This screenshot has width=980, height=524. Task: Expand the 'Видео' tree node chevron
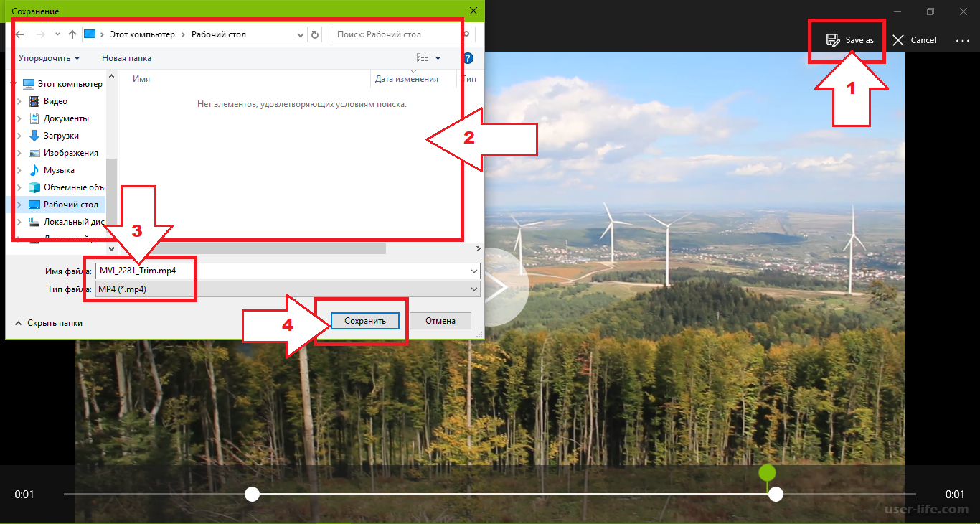tap(19, 101)
